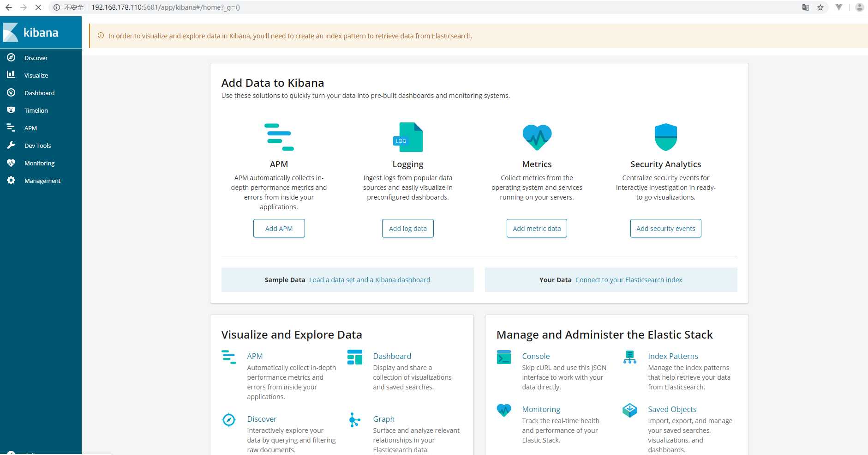This screenshot has height=455, width=868.
Task: Select Timelion menu label in sidebar
Action: (36, 110)
